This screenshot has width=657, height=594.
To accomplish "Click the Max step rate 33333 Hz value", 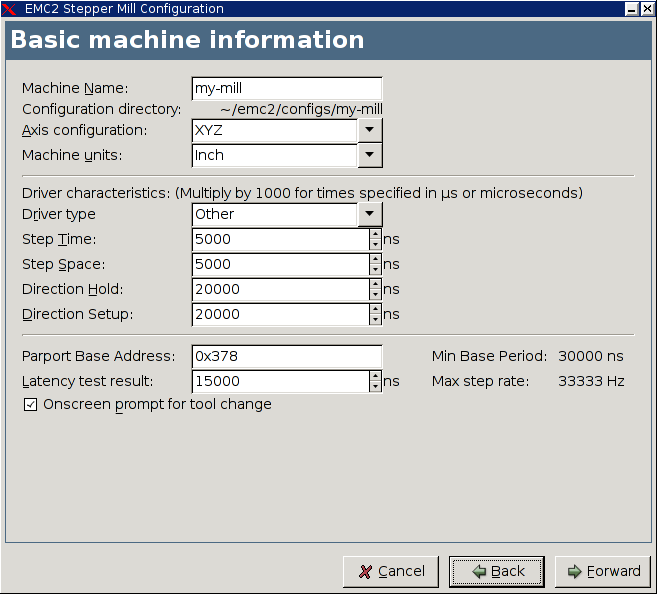I will 591,381.
